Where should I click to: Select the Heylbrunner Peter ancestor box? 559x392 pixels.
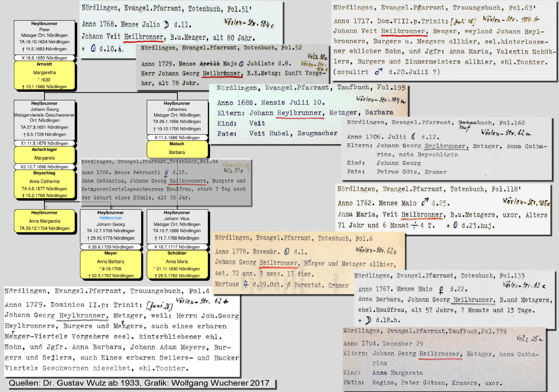44,37
